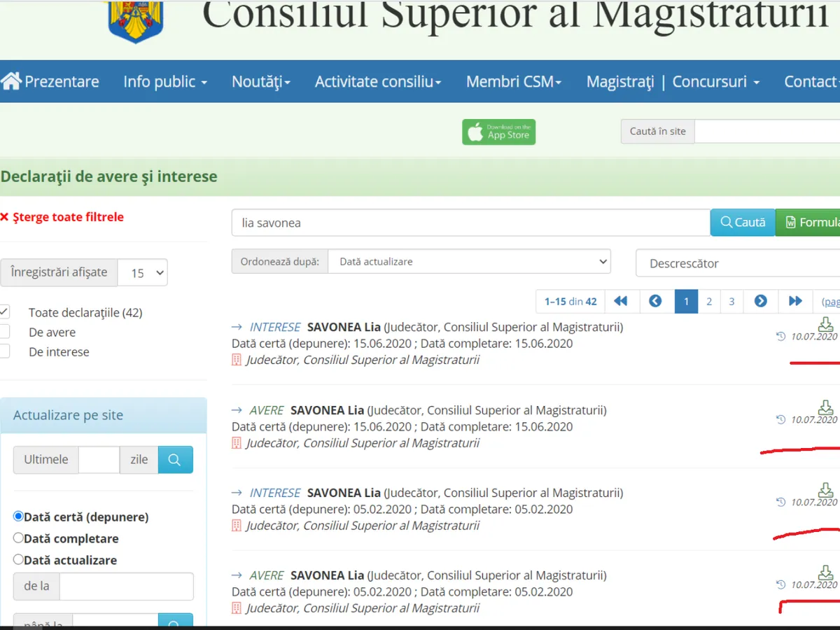The image size is (840, 630).
Task: Click magnifier button next to zile field
Action: pos(175,460)
